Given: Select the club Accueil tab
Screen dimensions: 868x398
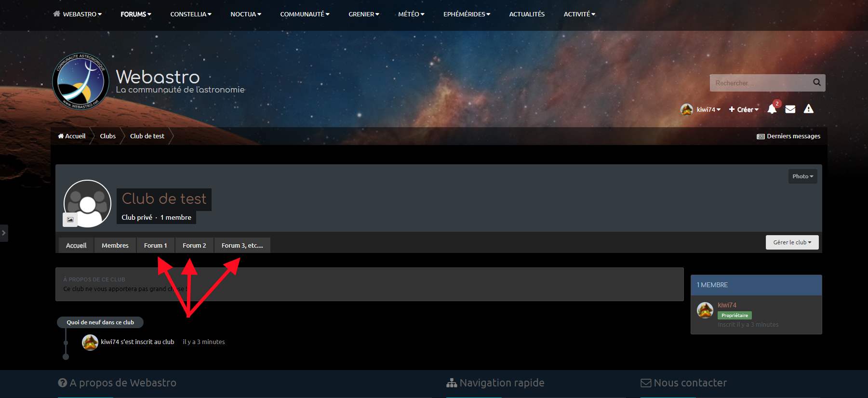Looking at the screenshot, I should (76, 245).
